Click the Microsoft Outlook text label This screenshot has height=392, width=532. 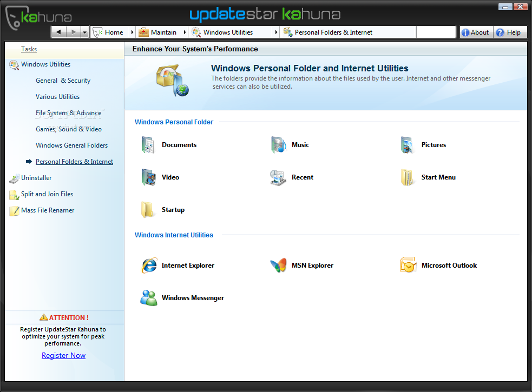click(449, 265)
